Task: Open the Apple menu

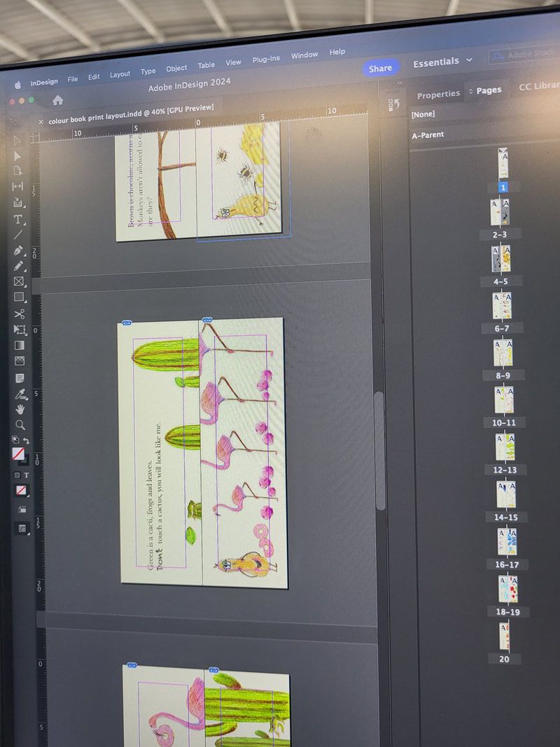Action: tap(17, 85)
